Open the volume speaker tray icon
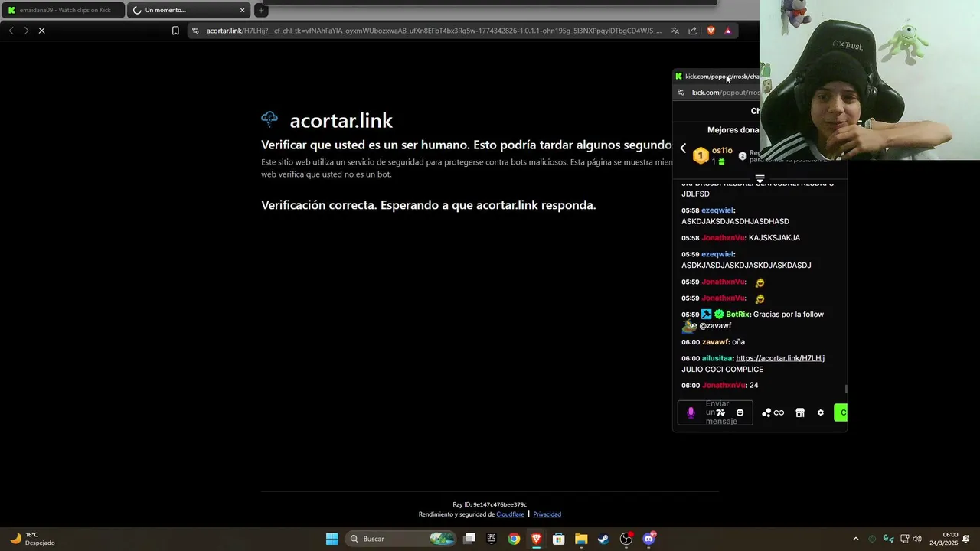This screenshot has height=551, width=980. pos(917,539)
